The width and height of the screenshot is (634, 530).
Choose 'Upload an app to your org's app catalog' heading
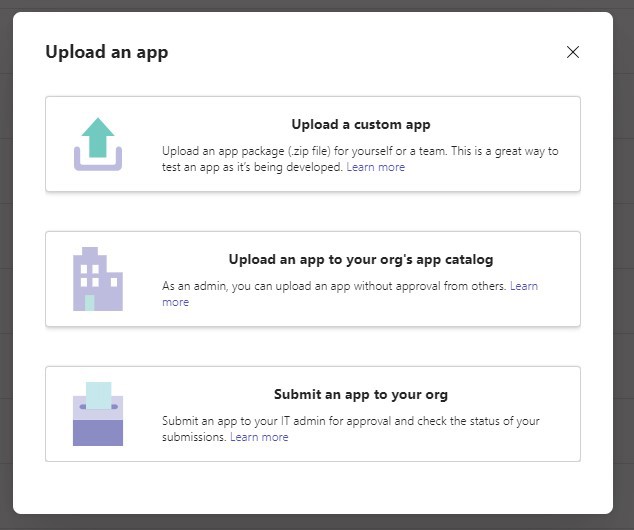pyautogui.click(x=360, y=260)
